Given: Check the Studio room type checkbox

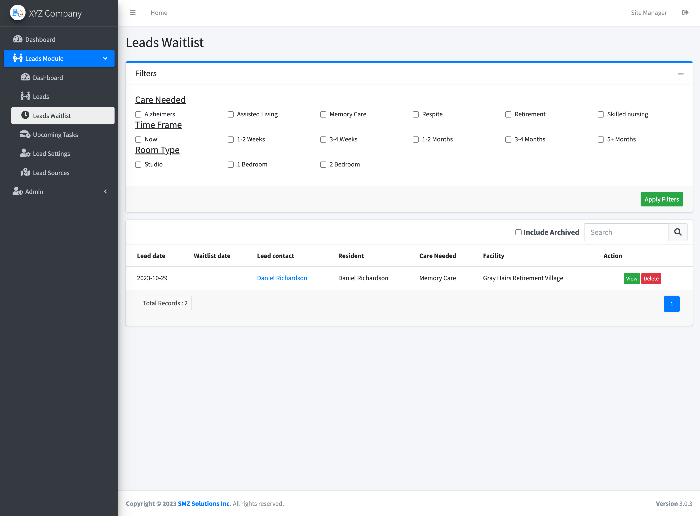Looking at the screenshot, I should [x=138, y=164].
